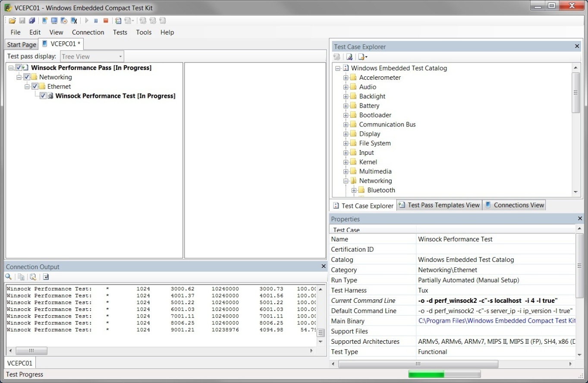Switch to Test Pass Templates View tab
Screen dimensions: 588x383
(439, 205)
